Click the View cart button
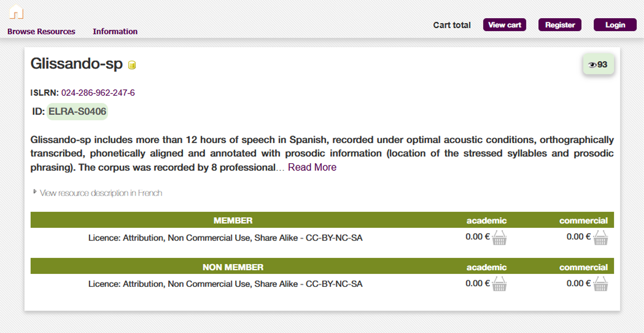Image resolution: width=644 pixels, height=333 pixels. tap(504, 25)
